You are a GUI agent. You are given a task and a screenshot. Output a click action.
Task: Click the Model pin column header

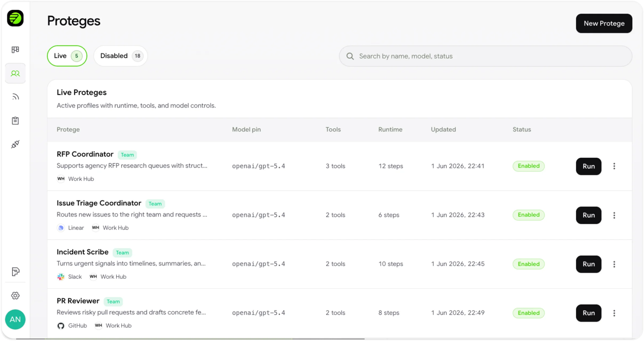pyautogui.click(x=246, y=130)
